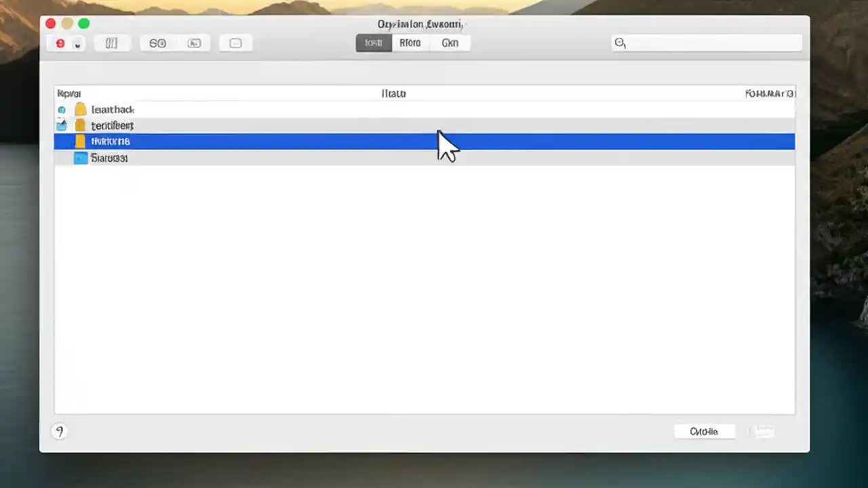
Task: Select the first dark segment in the segmented control
Action: pos(374,43)
